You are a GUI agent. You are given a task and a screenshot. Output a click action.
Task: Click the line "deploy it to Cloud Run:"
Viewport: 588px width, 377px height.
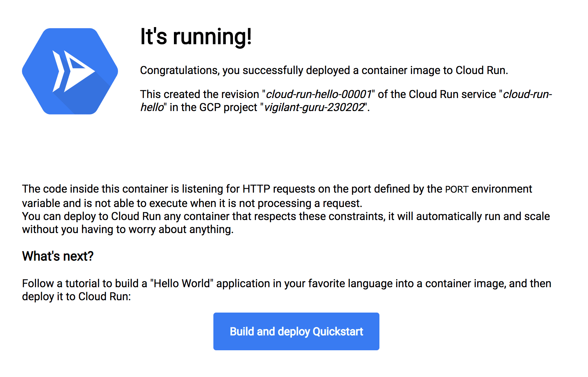click(77, 296)
